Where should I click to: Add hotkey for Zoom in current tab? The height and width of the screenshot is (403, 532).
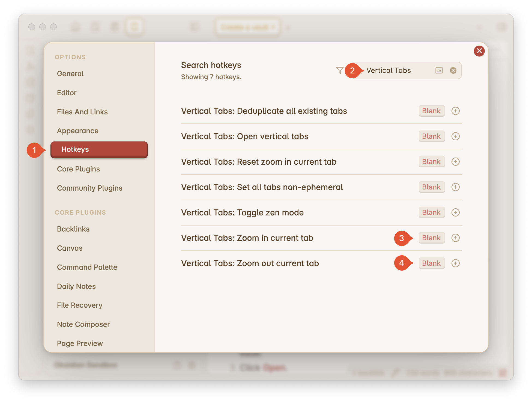pos(455,238)
